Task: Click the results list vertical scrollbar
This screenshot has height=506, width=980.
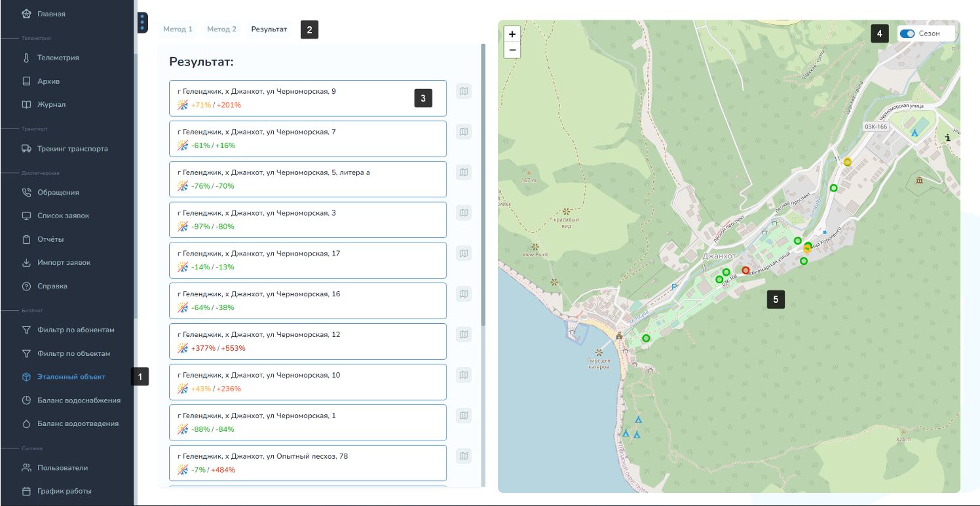Action: point(483,184)
